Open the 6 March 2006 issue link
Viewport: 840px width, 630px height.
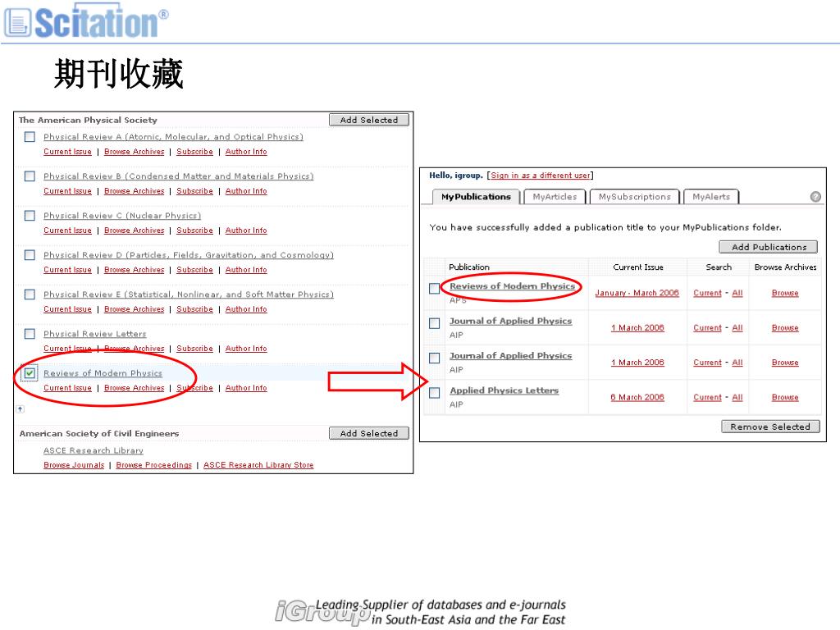(637, 398)
